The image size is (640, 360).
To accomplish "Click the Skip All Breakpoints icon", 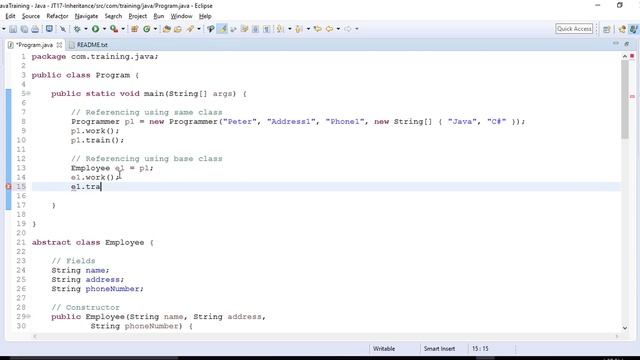I will click(x=63, y=29).
